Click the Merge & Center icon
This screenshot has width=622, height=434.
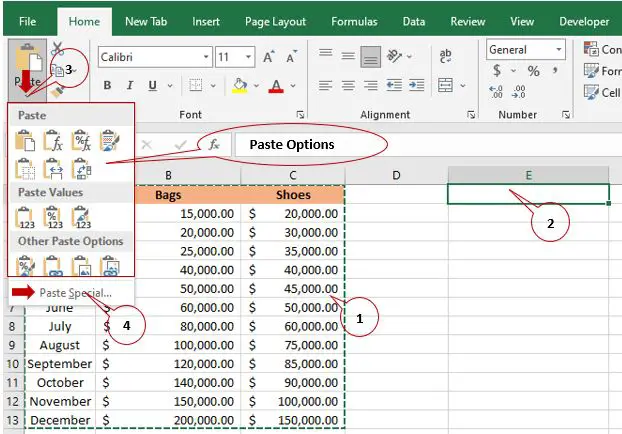coord(445,85)
